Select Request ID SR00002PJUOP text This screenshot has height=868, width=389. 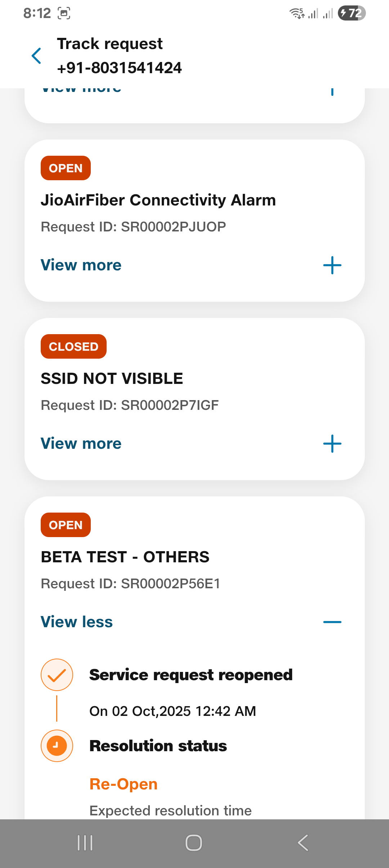click(133, 227)
